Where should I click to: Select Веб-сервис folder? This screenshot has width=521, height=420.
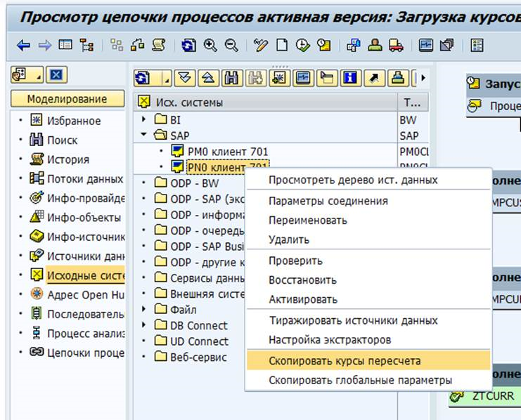(198, 357)
